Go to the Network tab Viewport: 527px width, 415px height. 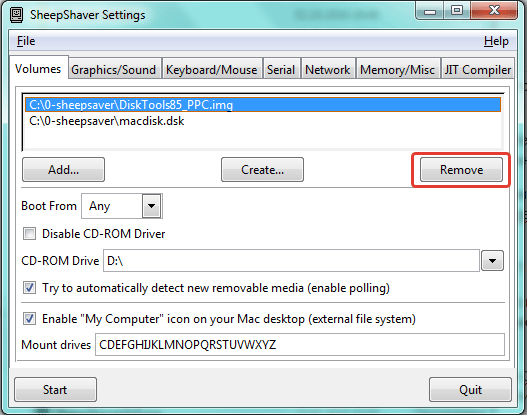click(x=328, y=70)
